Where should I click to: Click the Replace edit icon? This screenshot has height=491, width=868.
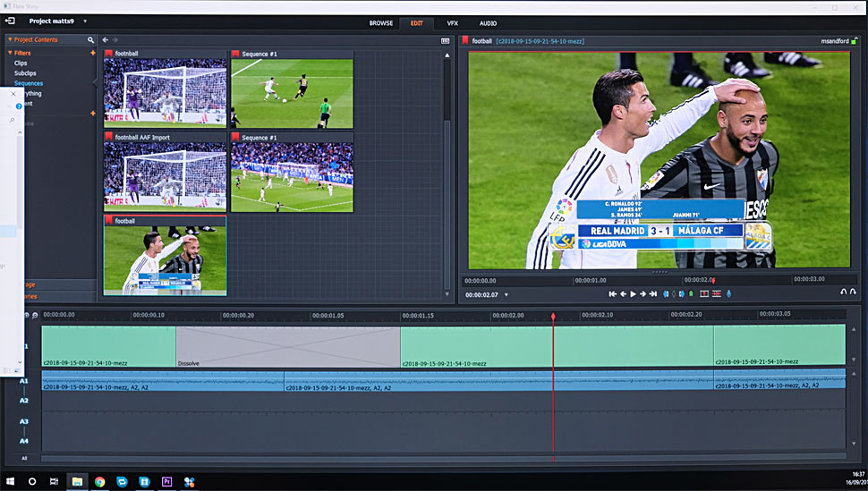[x=704, y=294]
